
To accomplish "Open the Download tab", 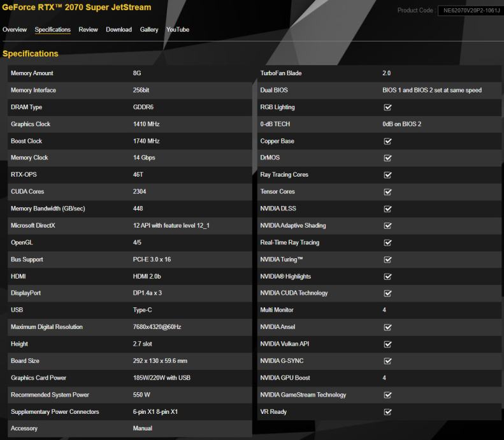I will coord(119,29).
